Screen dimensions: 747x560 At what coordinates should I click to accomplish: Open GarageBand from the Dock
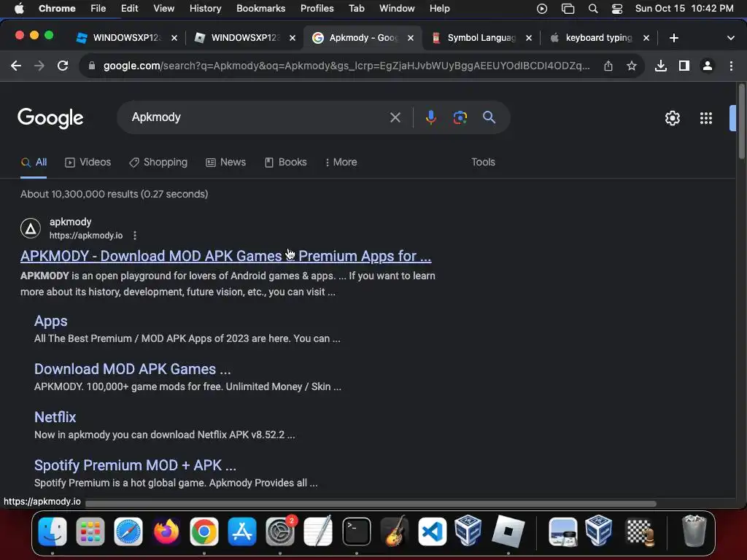(395, 532)
